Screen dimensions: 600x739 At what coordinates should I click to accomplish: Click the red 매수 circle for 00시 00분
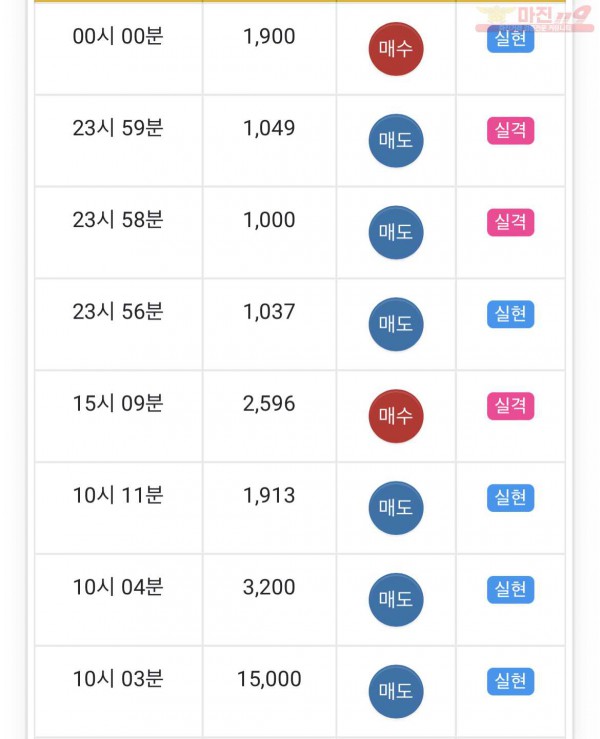(396, 49)
